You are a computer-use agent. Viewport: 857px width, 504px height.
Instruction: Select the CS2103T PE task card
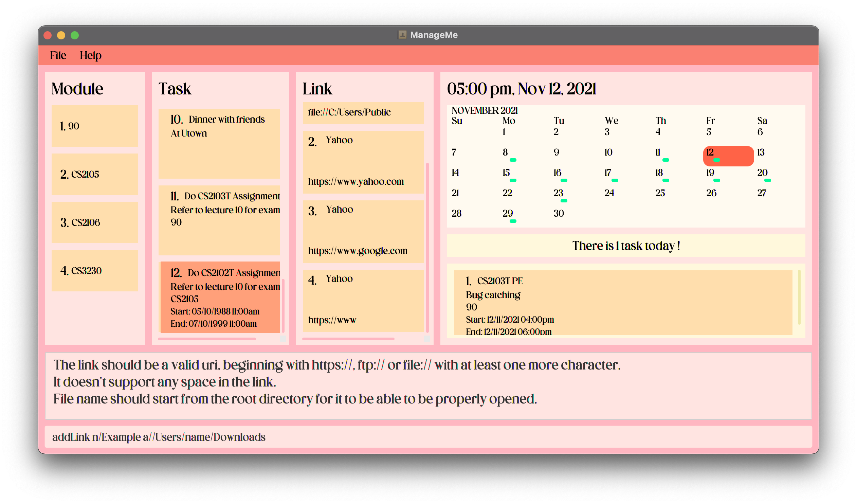(622, 302)
